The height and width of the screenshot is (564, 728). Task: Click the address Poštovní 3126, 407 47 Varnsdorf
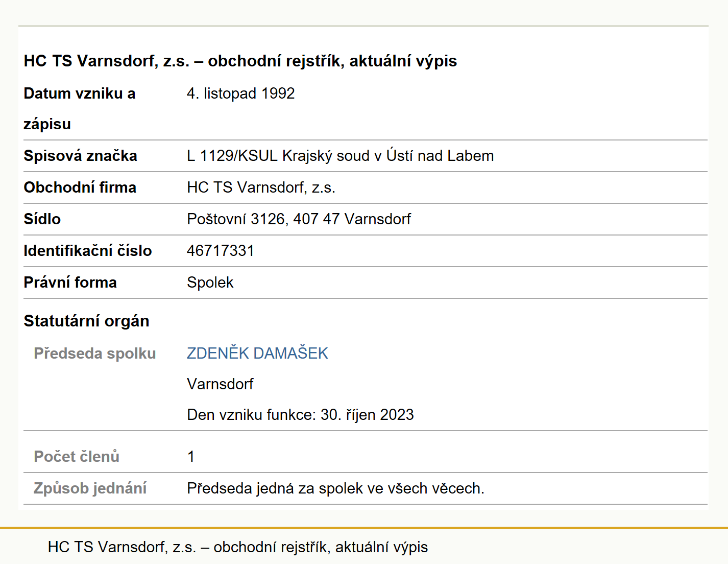coord(299,219)
